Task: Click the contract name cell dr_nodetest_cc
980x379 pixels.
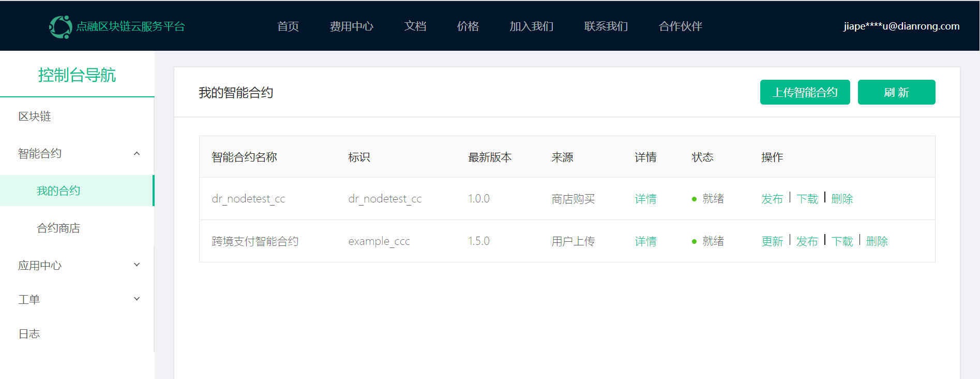Action: [248, 199]
